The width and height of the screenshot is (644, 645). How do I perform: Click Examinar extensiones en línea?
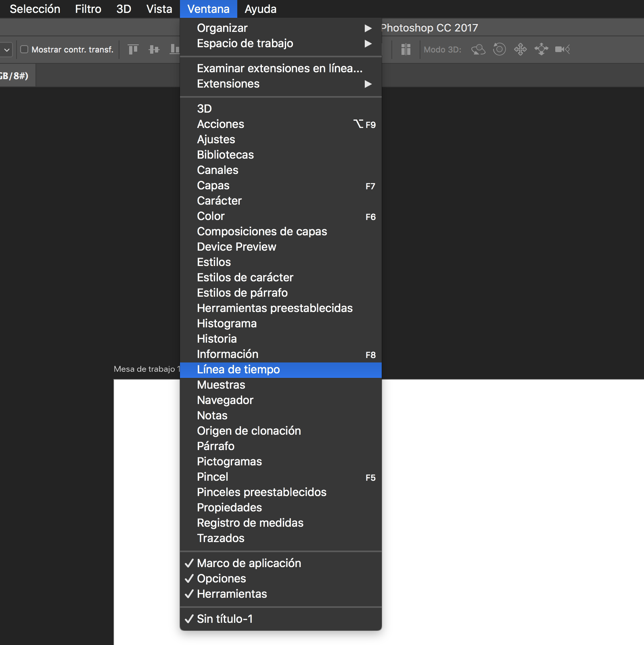click(279, 68)
